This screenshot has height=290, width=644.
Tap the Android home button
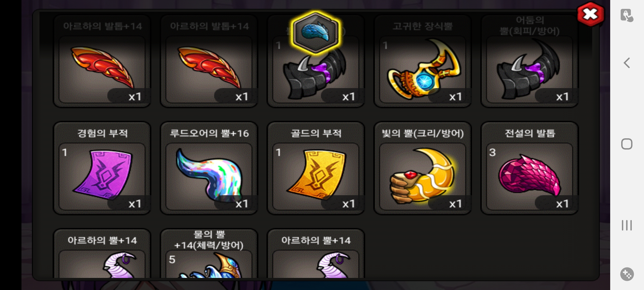pyautogui.click(x=627, y=144)
